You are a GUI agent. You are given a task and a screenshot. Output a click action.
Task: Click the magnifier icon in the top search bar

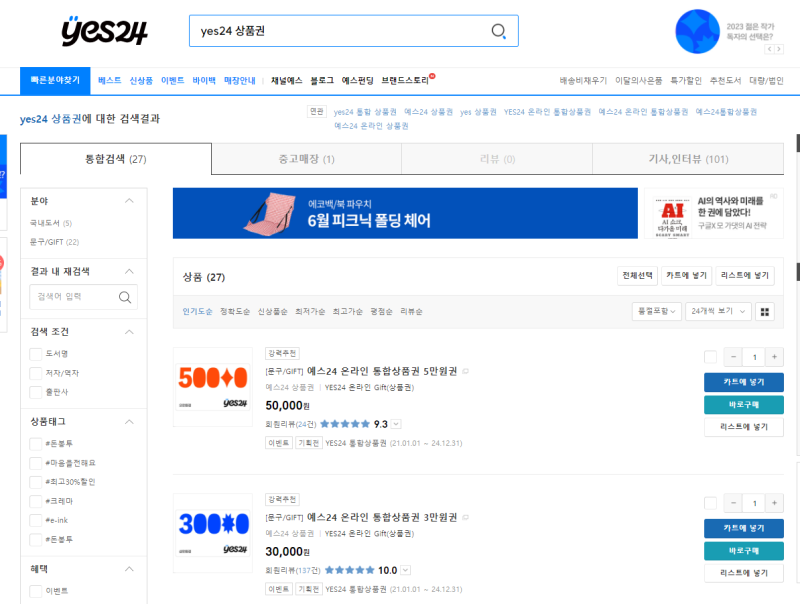tap(498, 31)
